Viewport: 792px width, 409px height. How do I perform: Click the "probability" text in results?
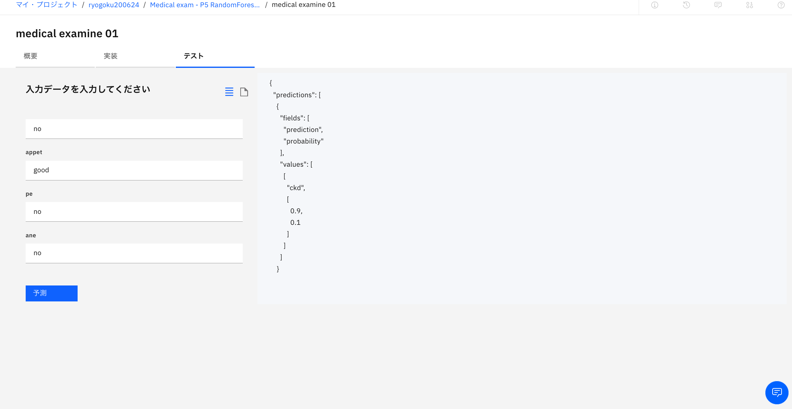point(303,141)
